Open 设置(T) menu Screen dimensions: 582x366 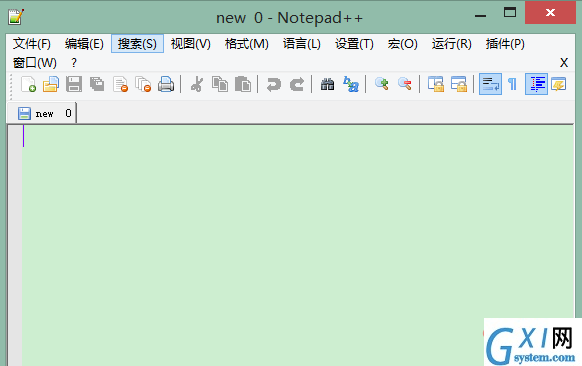point(354,44)
